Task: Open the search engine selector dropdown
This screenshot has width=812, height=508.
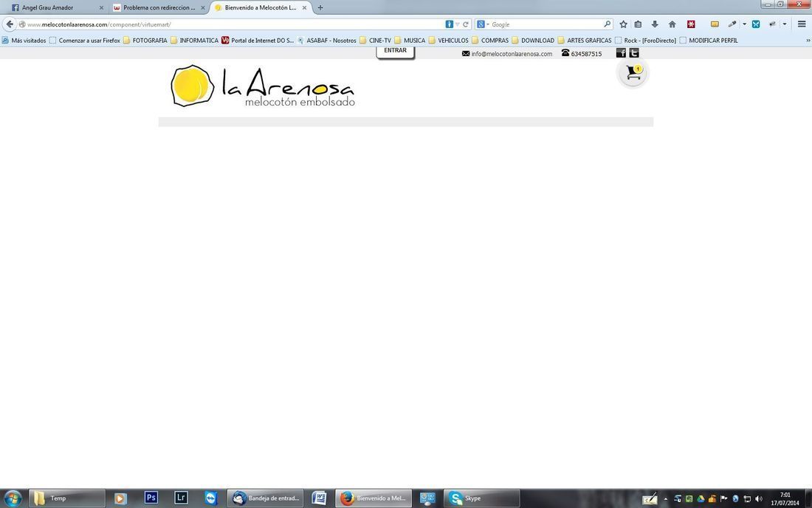Action: tap(483, 24)
